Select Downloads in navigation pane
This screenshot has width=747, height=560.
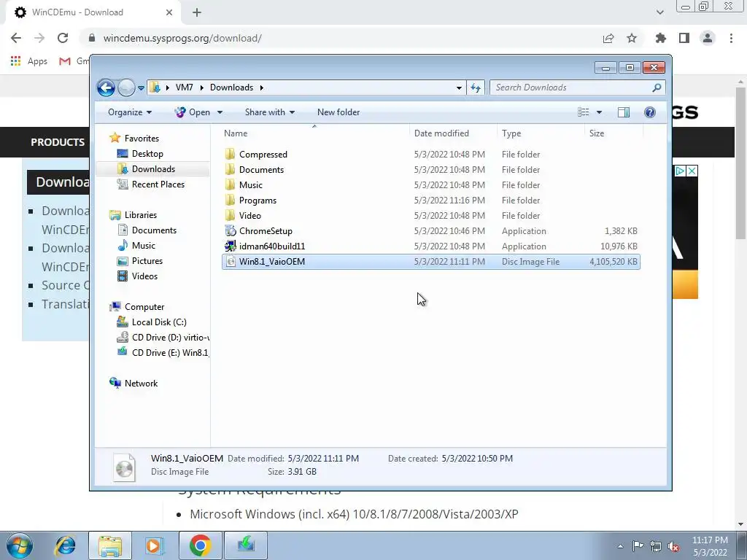point(153,169)
